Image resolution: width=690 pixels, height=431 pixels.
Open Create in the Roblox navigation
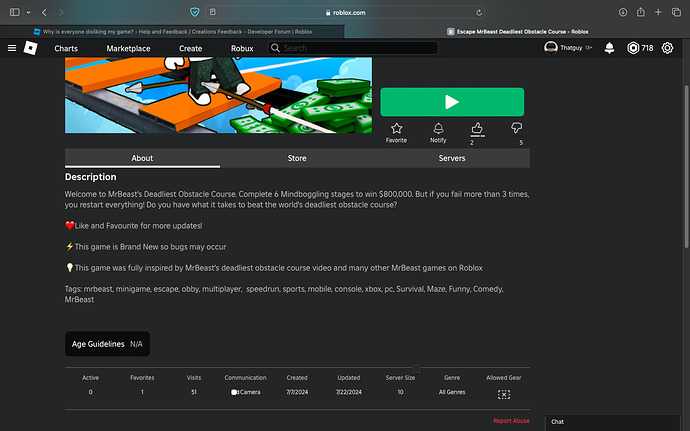tap(191, 48)
